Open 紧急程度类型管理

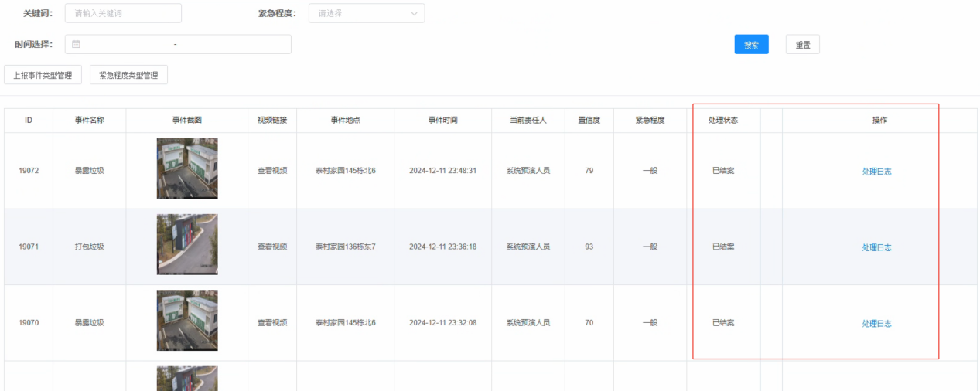click(x=128, y=75)
